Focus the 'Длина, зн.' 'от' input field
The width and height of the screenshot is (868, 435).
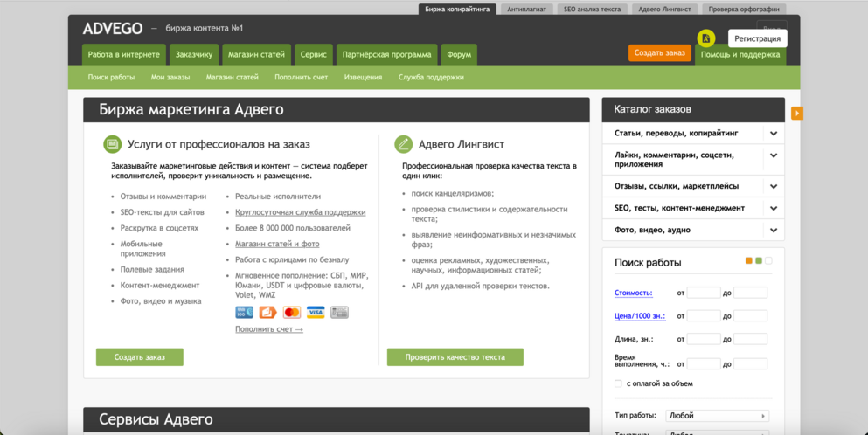(704, 339)
